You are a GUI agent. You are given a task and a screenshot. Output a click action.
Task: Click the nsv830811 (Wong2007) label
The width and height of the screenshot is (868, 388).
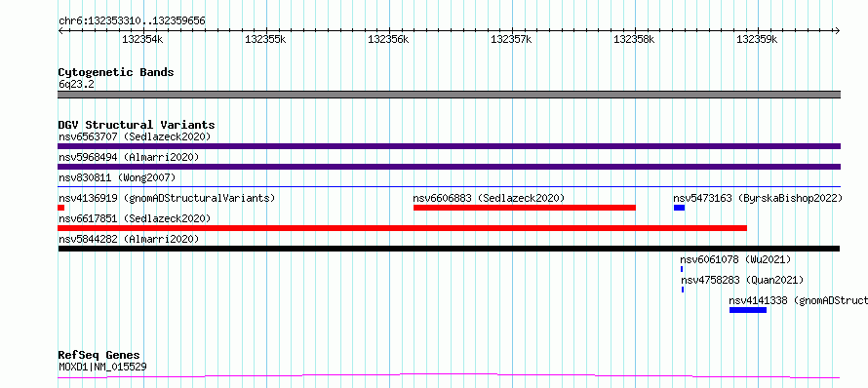pyautogui.click(x=117, y=177)
